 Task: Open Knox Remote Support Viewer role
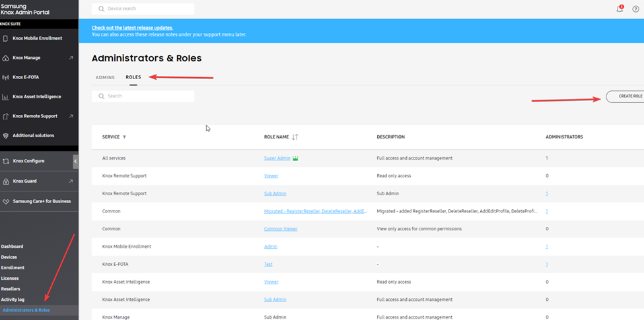point(271,176)
